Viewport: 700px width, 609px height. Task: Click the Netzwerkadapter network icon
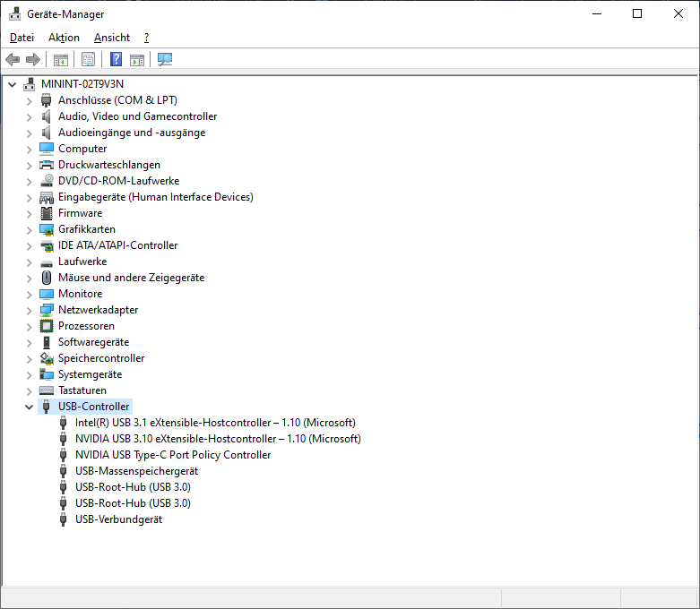47,310
